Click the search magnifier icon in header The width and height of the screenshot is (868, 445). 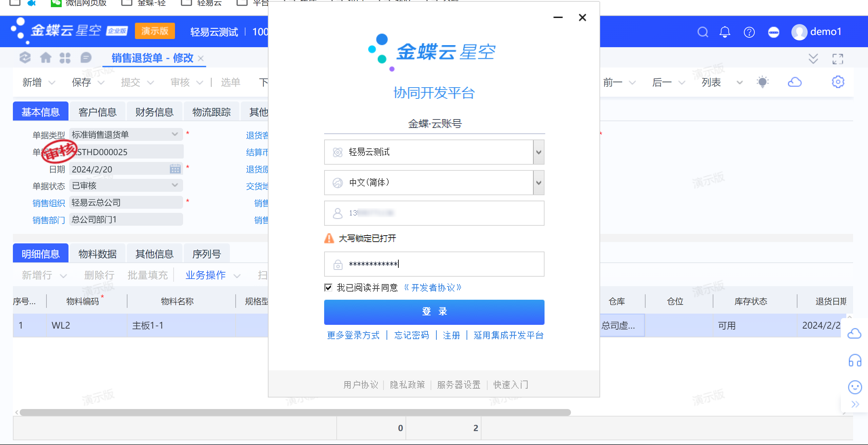pos(703,32)
